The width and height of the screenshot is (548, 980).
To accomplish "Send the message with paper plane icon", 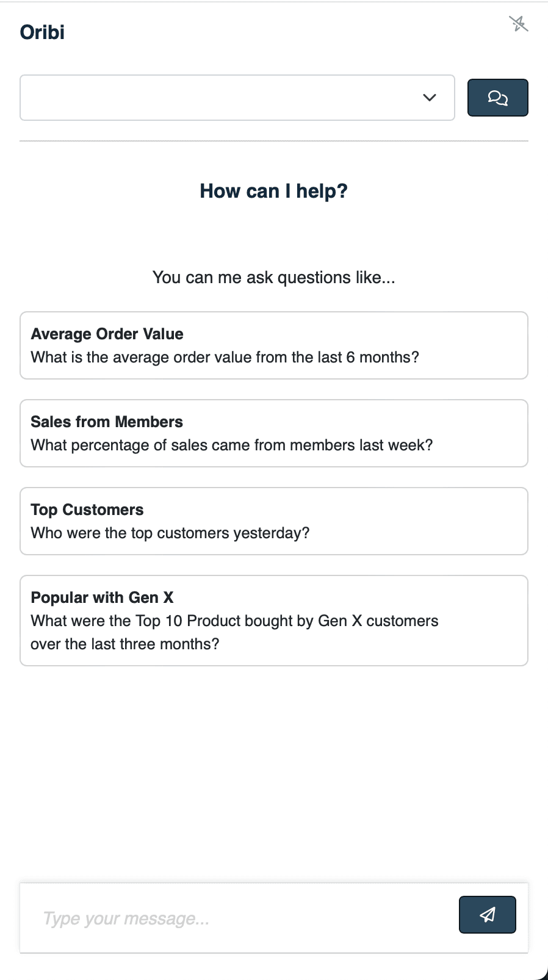I will (x=487, y=914).
